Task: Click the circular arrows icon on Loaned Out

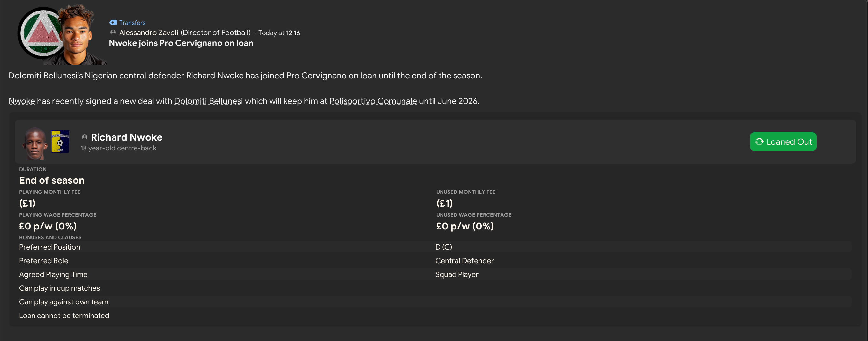Action: point(759,142)
